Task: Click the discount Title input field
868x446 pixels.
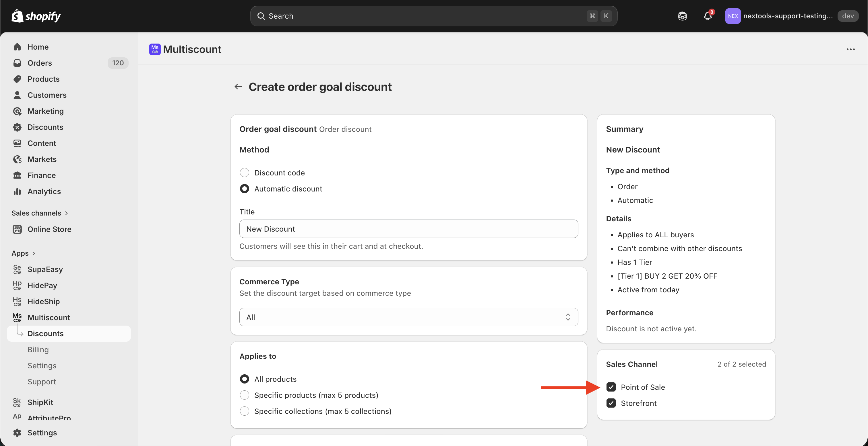Action: click(x=408, y=229)
